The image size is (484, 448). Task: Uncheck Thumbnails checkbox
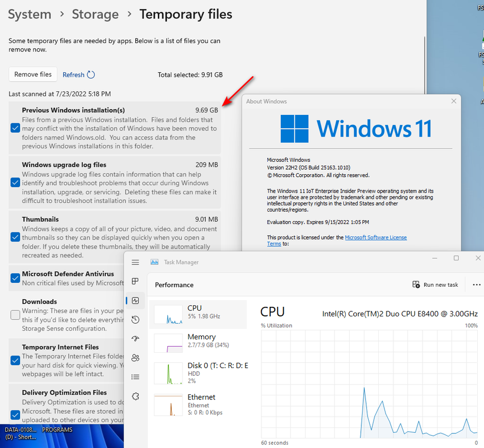point(15,237)
